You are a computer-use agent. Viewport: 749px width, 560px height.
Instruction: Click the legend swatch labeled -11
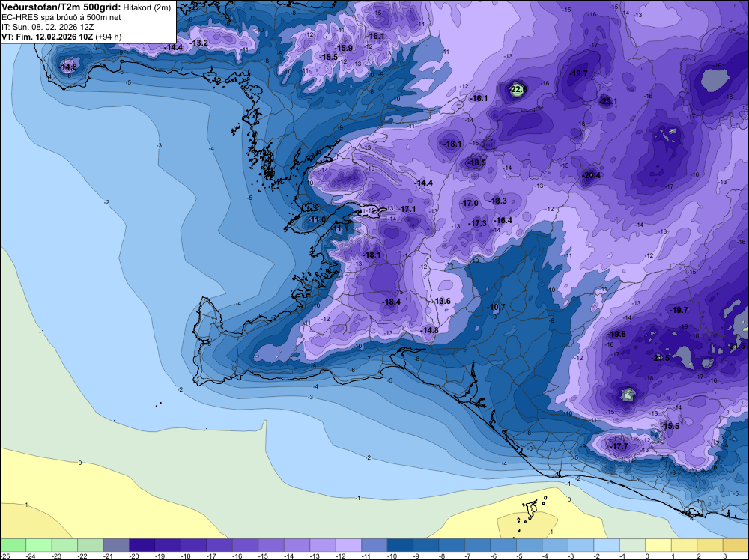[x=374, y=545]
